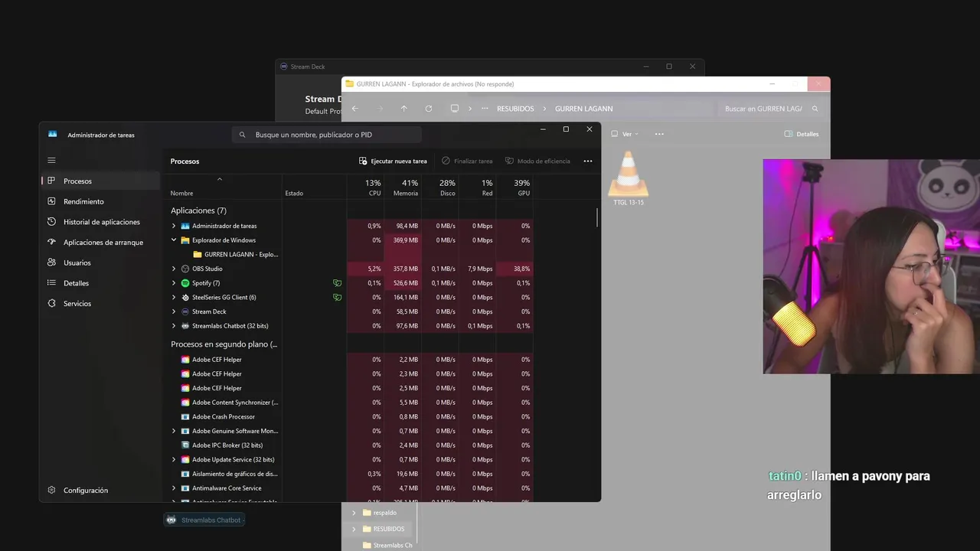
Task: Refresh the GURREN LAGANN folder view
Action: pos(429,109)
